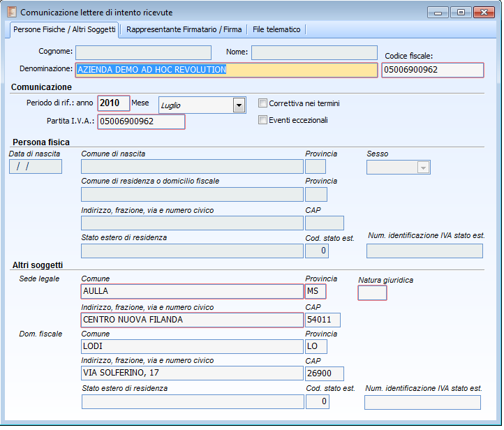
Task: Tick the Eventi eccezionali checkbox
Action: 262,120
